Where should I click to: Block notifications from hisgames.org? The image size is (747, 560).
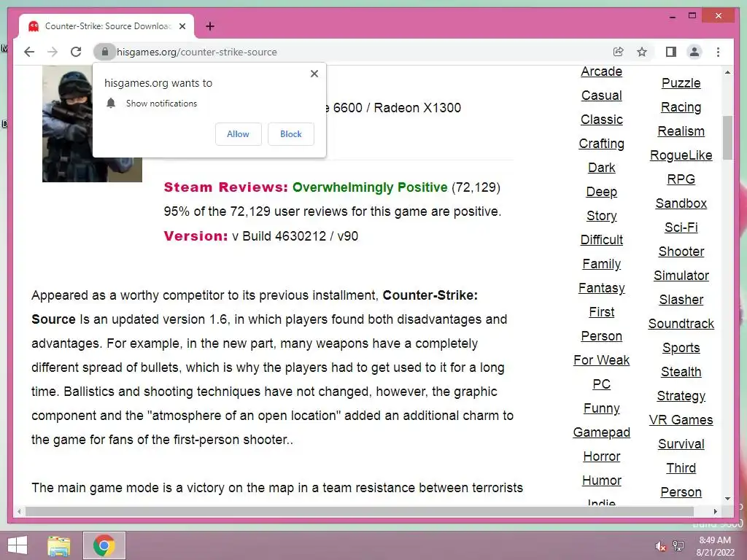tap(290, 134)
